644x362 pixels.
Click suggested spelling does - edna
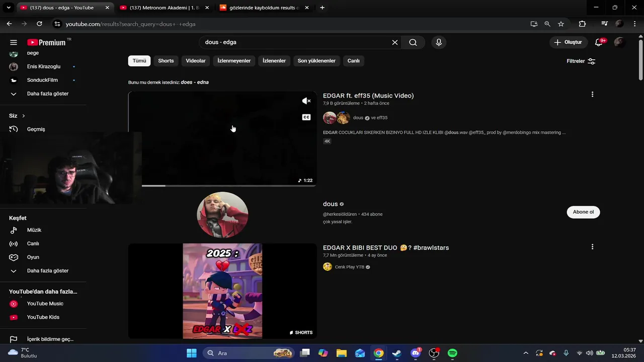coord(195,82)
